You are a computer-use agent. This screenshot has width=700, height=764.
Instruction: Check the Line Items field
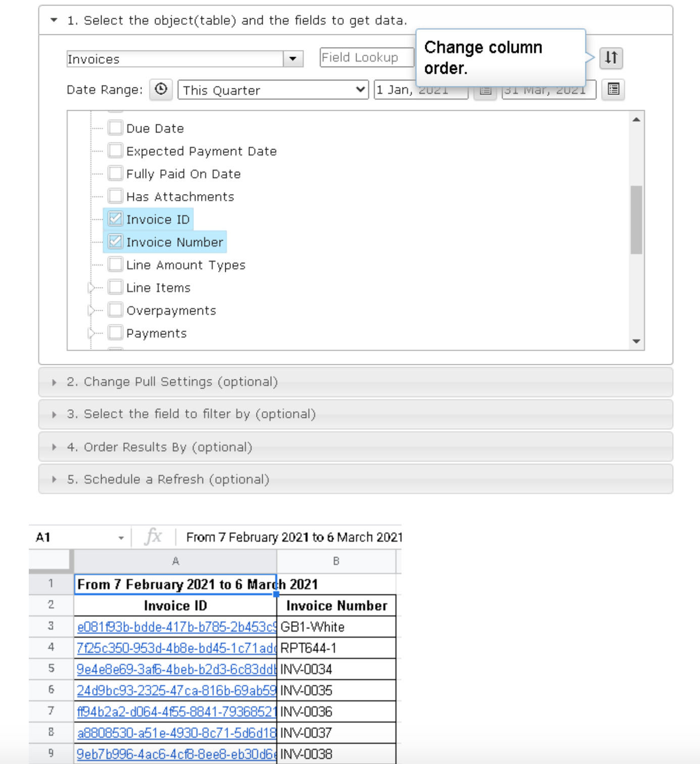pyautogui.click(x=116, y=287)
